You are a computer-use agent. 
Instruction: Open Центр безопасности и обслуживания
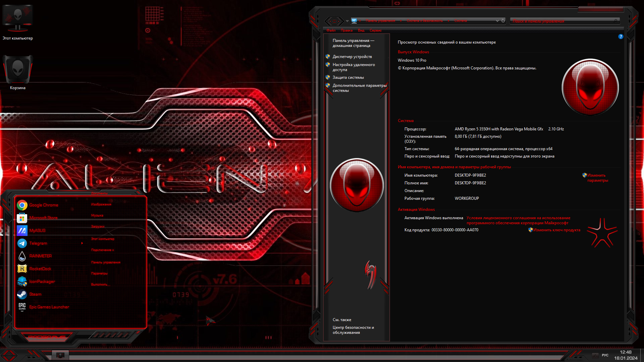tap(353, 330)
